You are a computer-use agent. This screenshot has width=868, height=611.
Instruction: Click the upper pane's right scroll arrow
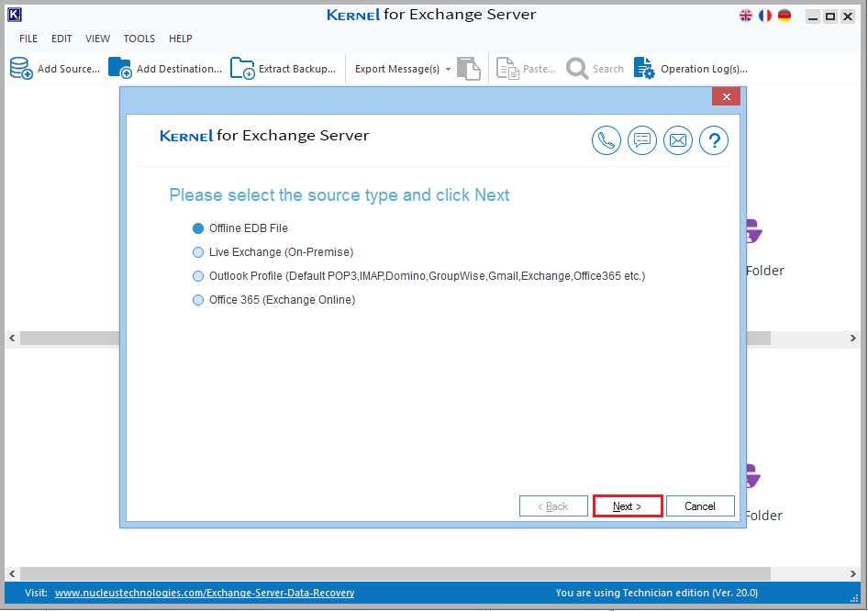(x=853, y=339)
